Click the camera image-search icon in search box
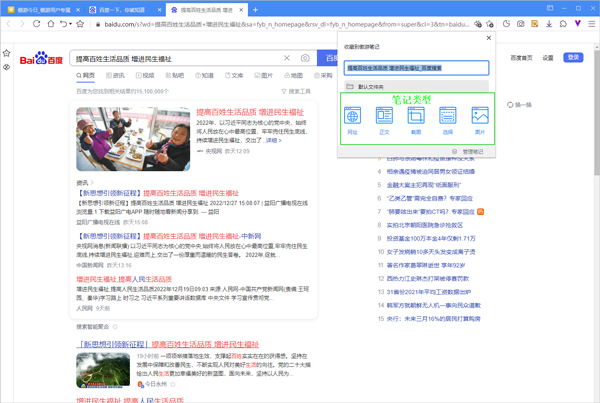 pos(305,59)
